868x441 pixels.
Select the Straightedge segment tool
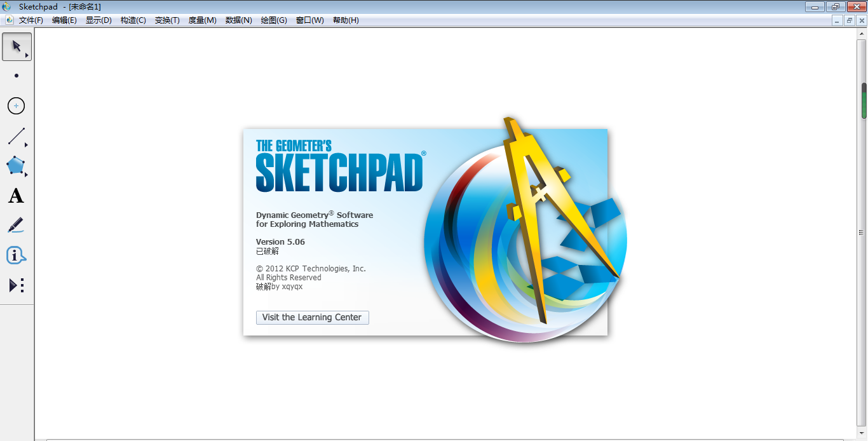click(17, 136)
